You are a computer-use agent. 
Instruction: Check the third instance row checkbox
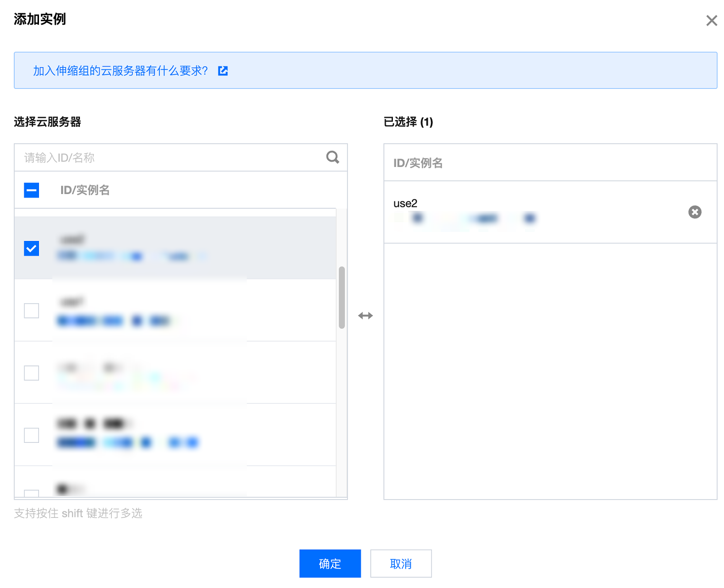tap(32, 373)
